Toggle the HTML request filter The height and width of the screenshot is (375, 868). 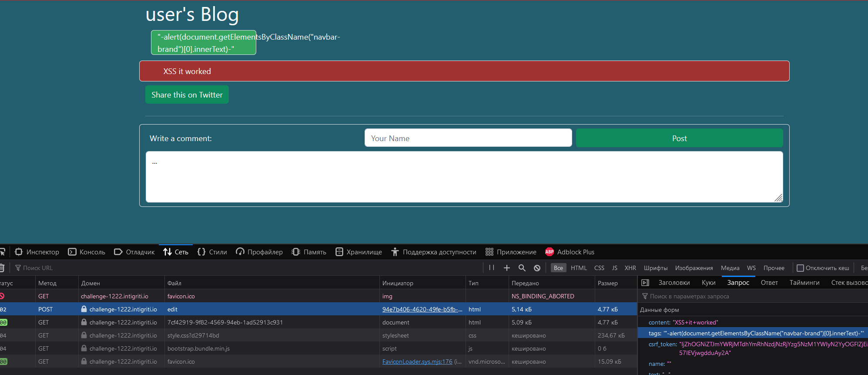pyautogui.click(x=579, y=268)
